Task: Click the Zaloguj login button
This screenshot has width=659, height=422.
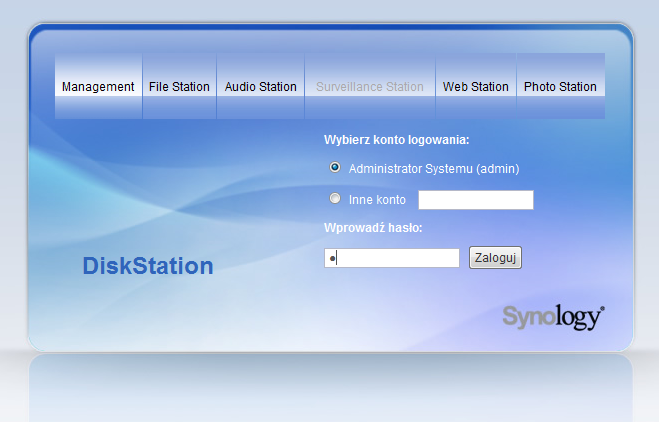Action: point(496,257)
